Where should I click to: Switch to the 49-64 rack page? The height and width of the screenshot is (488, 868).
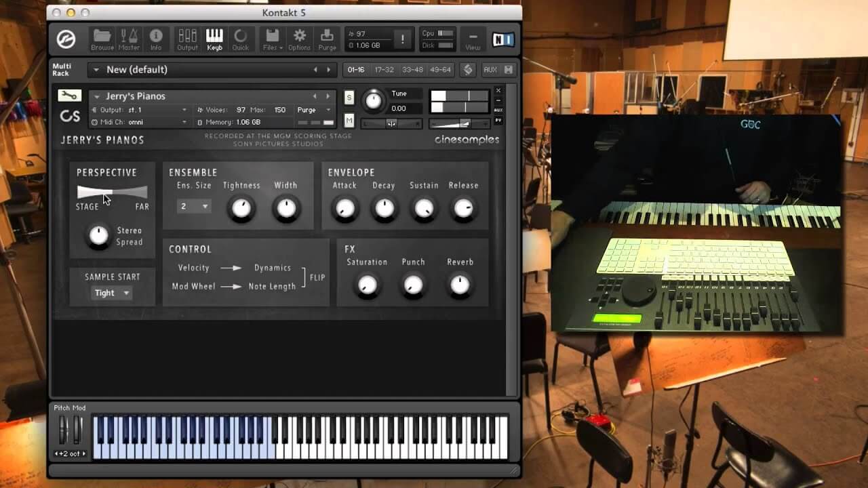440,70
